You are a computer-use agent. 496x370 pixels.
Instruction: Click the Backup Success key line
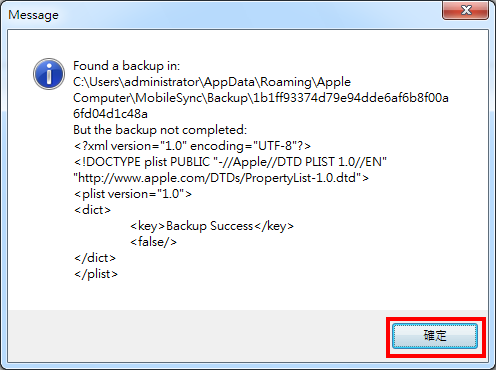point(212,226)
